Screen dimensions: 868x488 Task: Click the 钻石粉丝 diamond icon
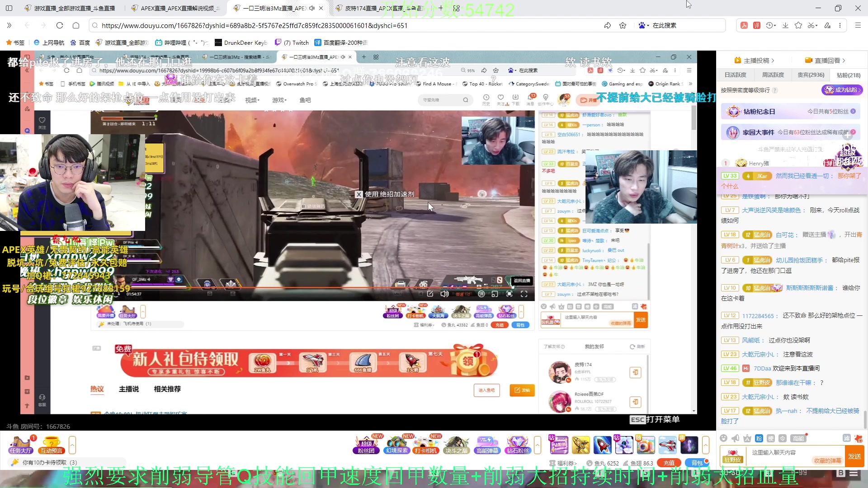[517, 445]
